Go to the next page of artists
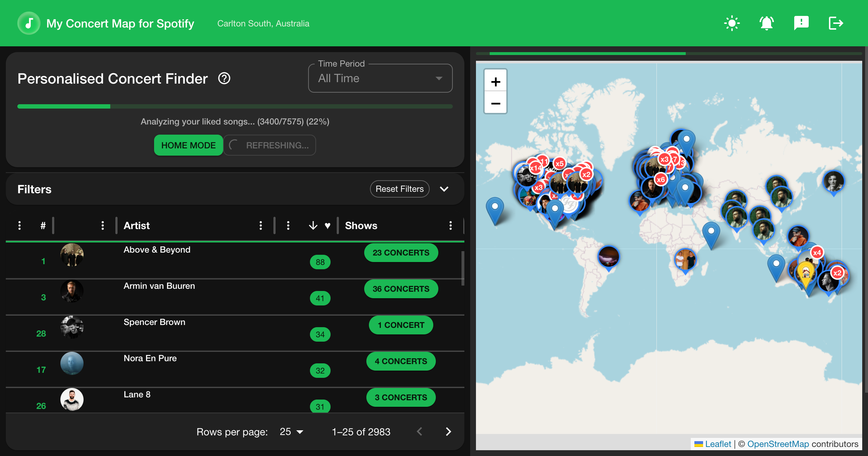 pyautogui.click(x=448, y=431)
